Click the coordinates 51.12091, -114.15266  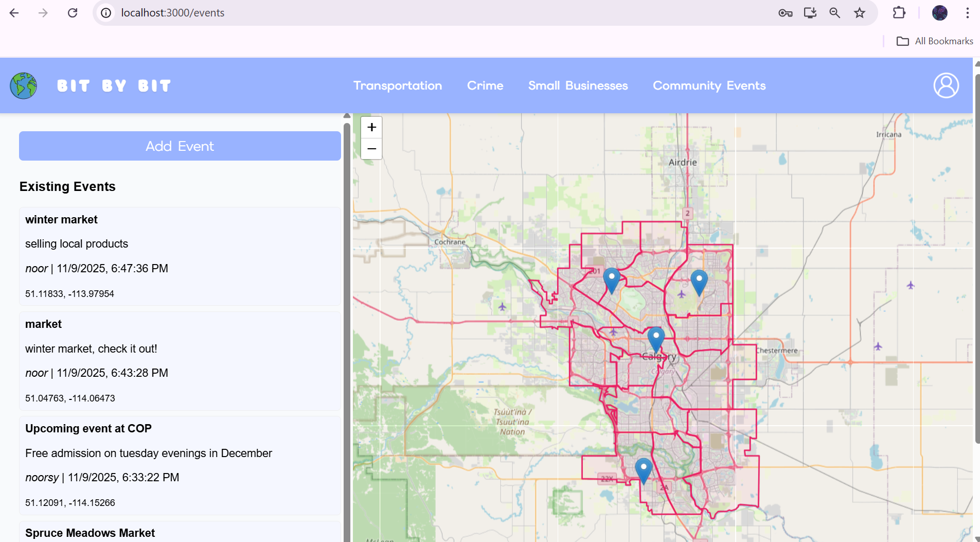pyautogui.click(x=70, y=503)
